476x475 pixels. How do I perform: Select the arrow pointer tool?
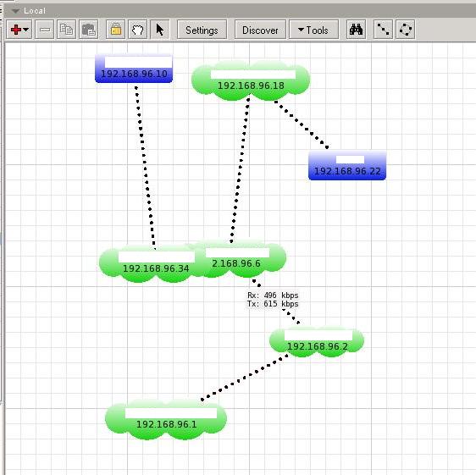(160, 30)
